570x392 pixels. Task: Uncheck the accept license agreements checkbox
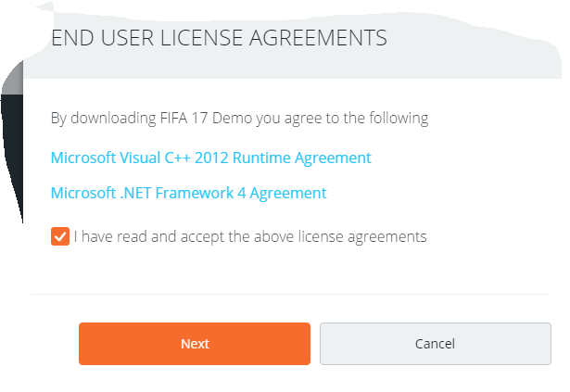coord(60,236)
